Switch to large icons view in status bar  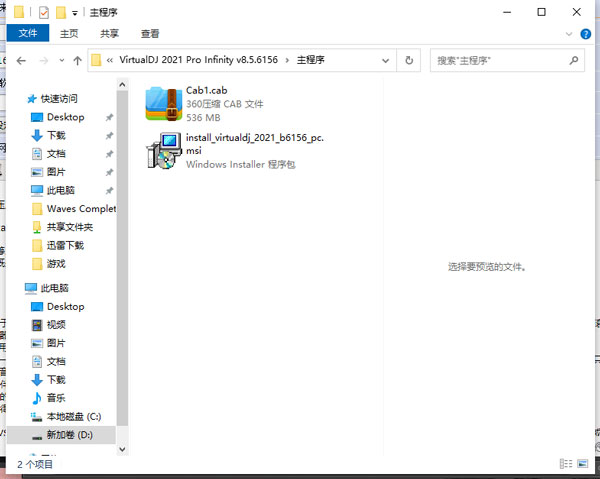[x=582, y=464]
